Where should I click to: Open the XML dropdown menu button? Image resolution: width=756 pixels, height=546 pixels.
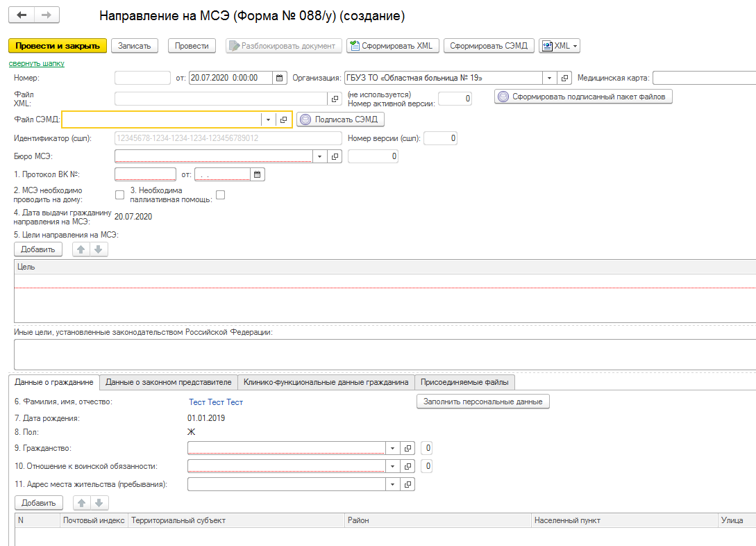[x=560, y=46]
